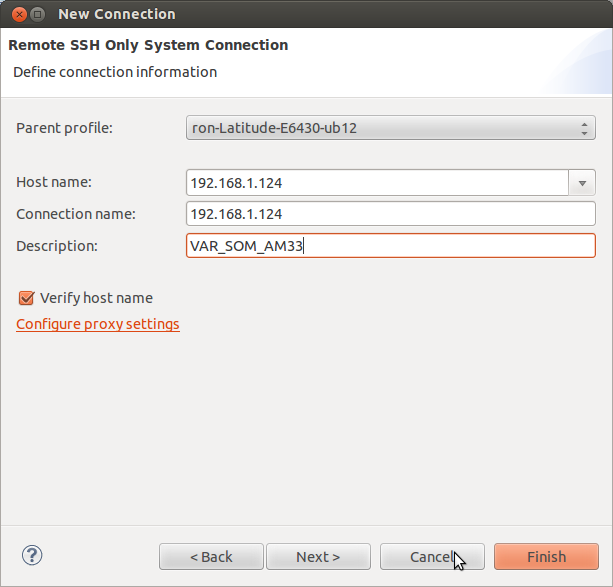
Task: Click the Connection name label
Action: (x=76, y=214)
